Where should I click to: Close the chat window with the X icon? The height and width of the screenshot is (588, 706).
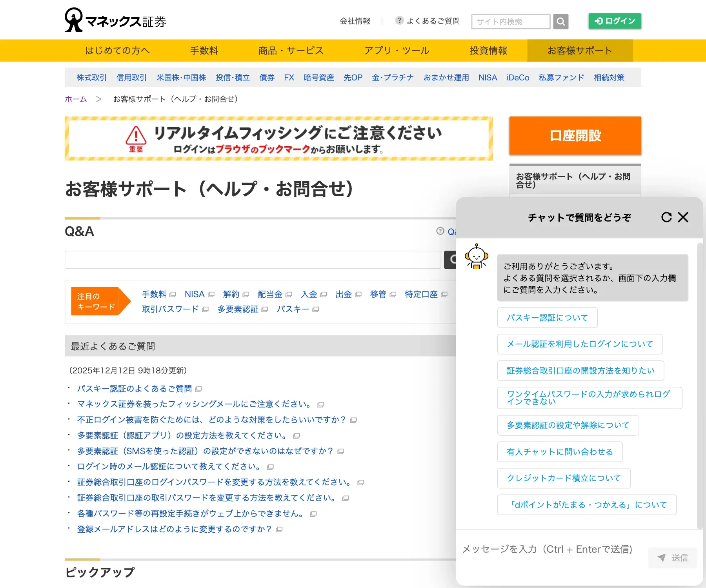click(x=683, y=217)
